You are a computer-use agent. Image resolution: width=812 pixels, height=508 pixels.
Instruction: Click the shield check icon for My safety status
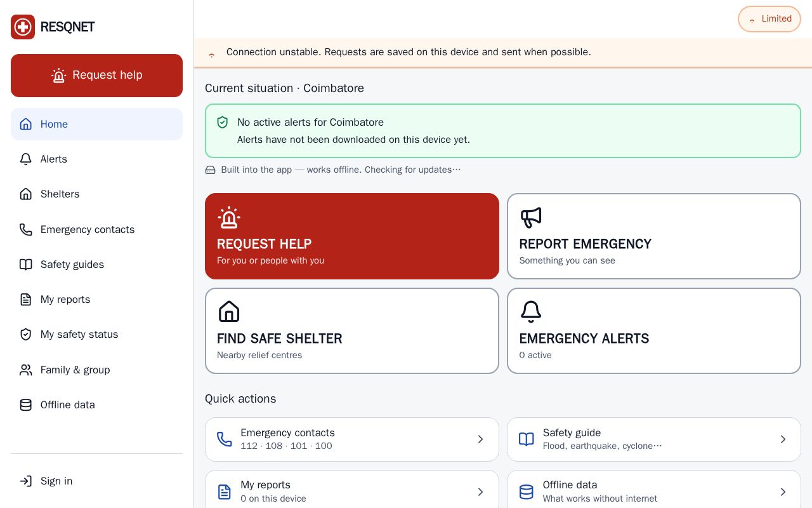25,335
